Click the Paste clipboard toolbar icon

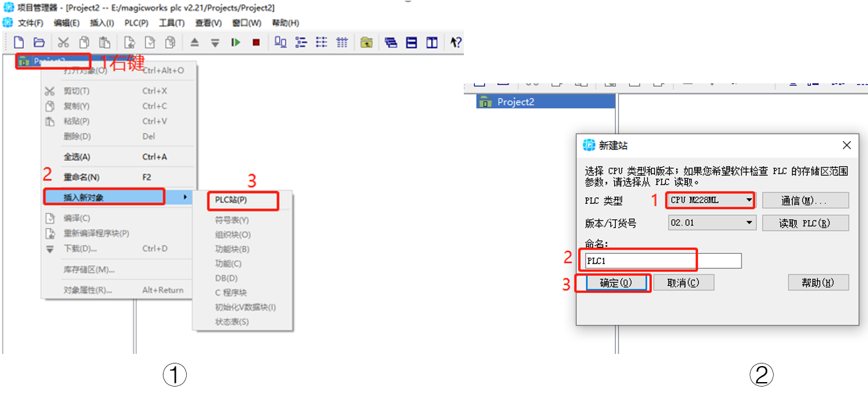tap(105, 42)
